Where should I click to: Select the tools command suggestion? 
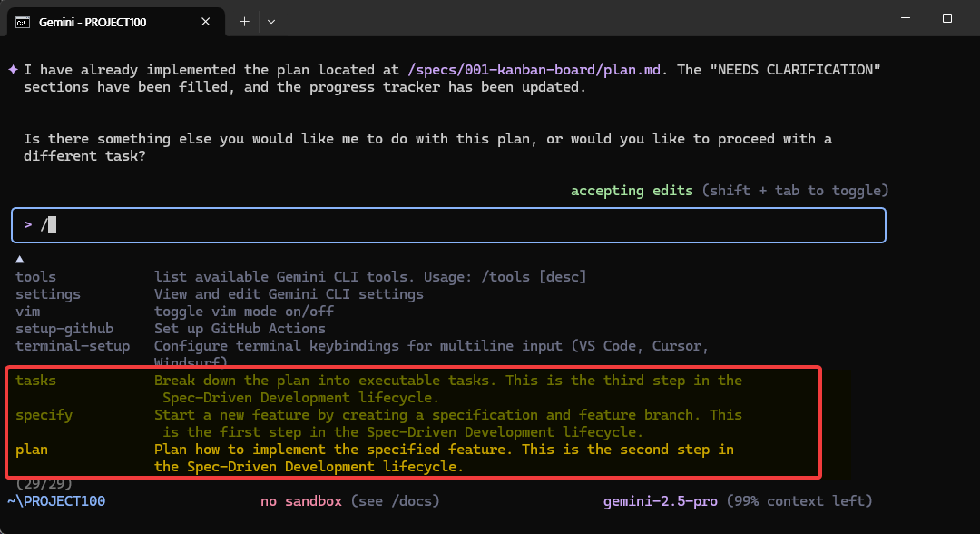click(x=35, y=276)
